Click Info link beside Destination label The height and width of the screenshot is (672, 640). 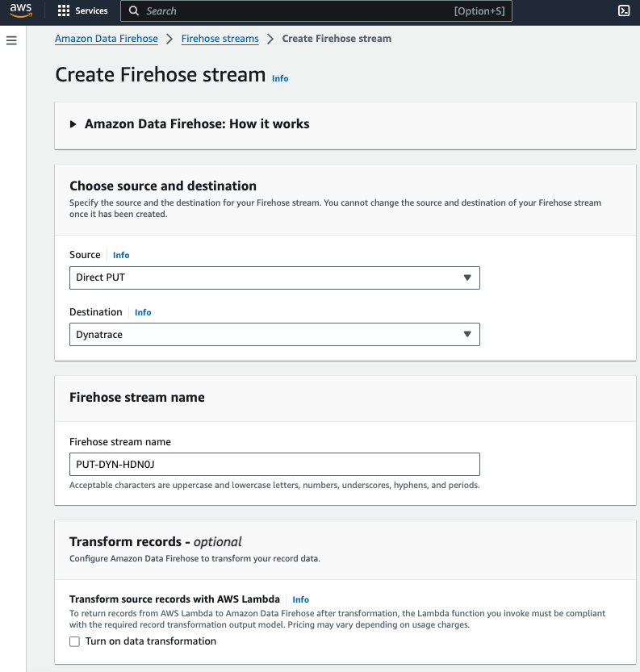[143, 312]
